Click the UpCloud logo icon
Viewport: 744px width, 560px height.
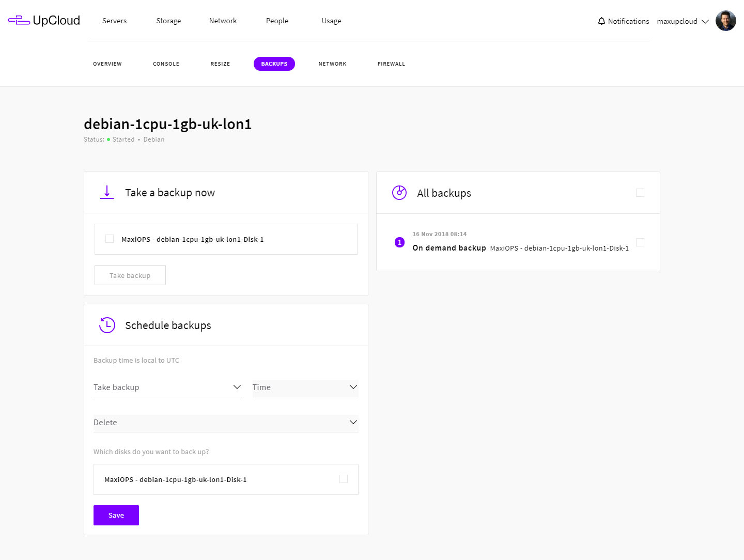point(19,21)
